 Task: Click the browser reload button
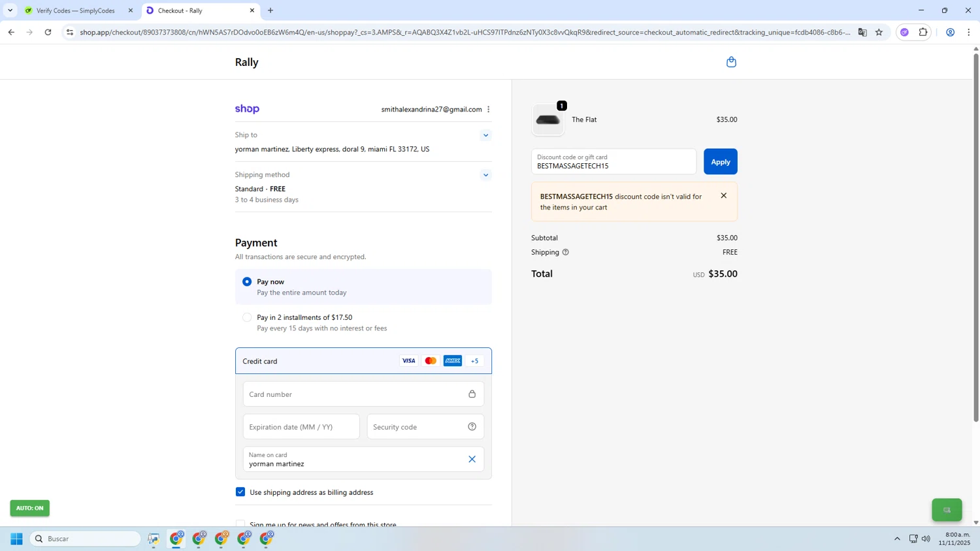(x=48, y=32)
